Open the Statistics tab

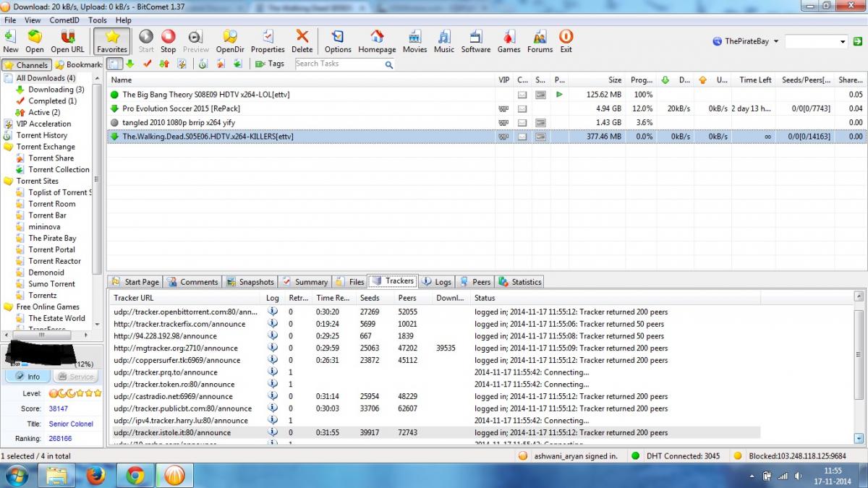[520, 282]
